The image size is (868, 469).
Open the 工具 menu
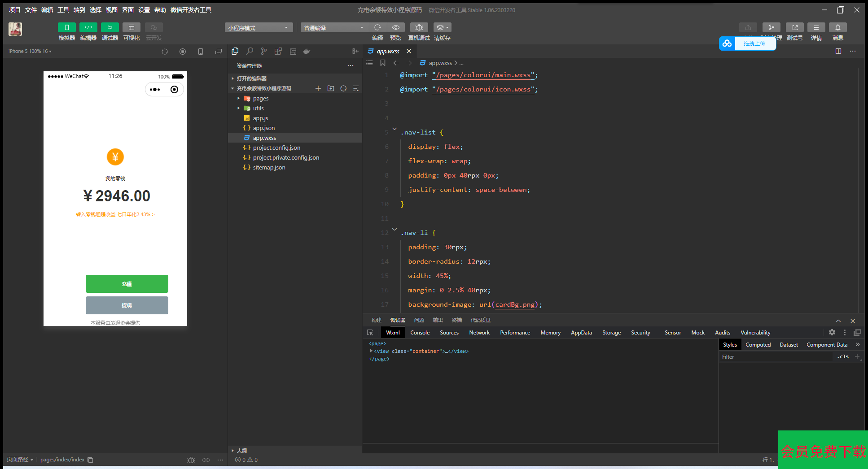click(x=63, y=10)
